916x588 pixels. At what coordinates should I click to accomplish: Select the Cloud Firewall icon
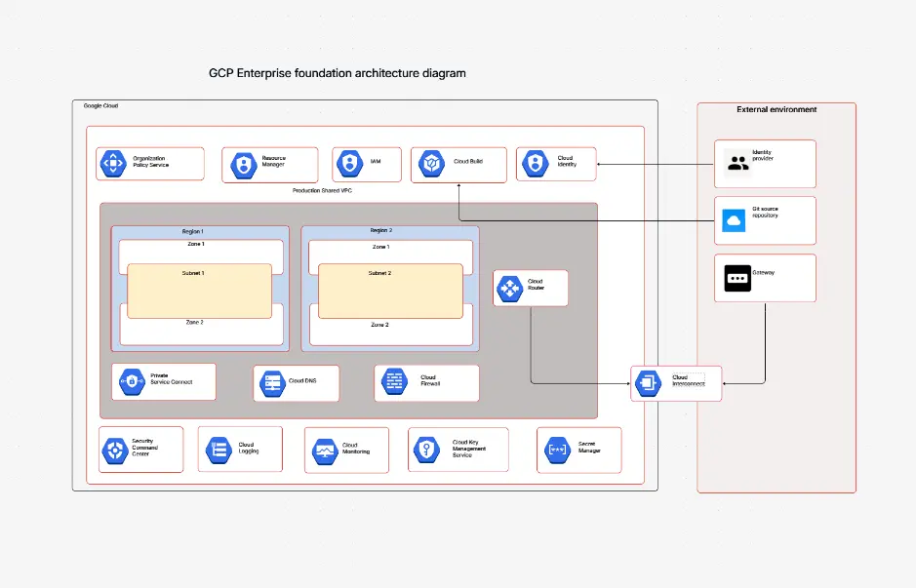(x=394, y=382)
